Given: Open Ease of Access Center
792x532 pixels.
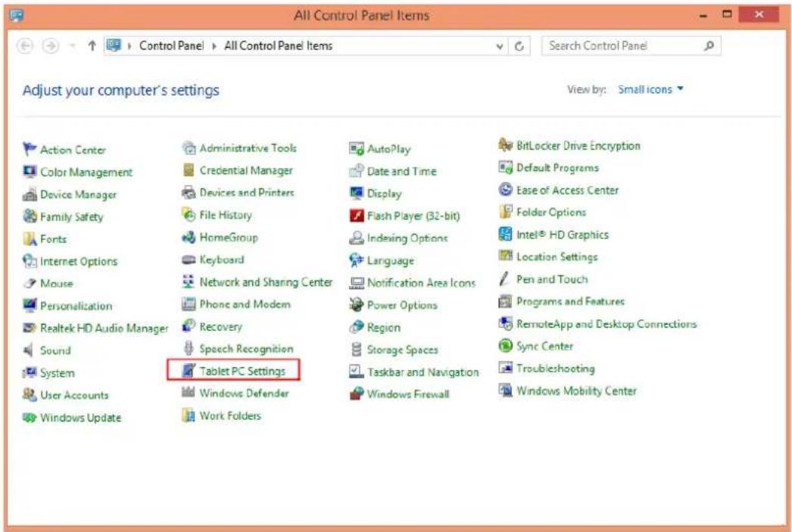Looking at the screenshot, I should pyautogui.click(x=567, y=190).
